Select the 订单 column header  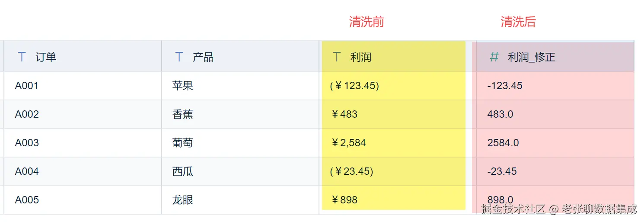point(46,57)
